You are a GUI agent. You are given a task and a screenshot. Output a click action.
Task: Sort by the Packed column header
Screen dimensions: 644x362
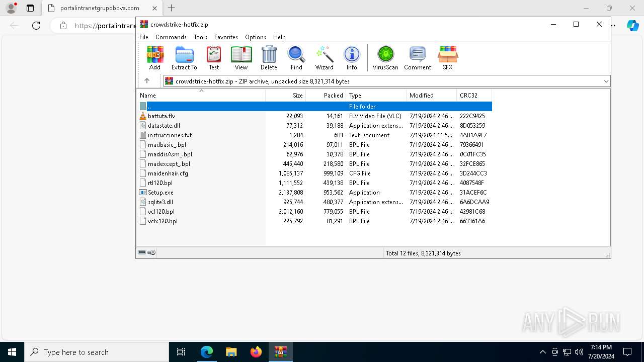pos(326,96)
